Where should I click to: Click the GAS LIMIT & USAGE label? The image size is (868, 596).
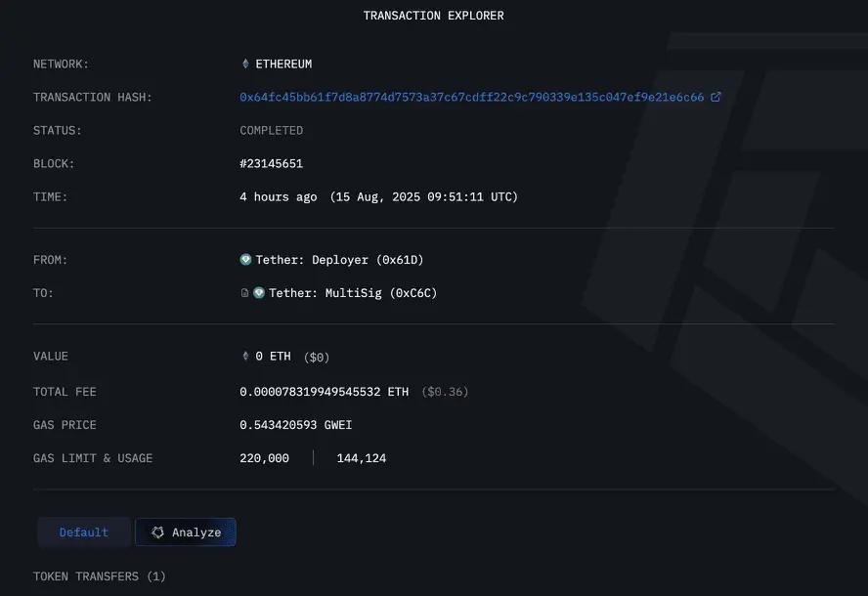[x=93, y=458]
